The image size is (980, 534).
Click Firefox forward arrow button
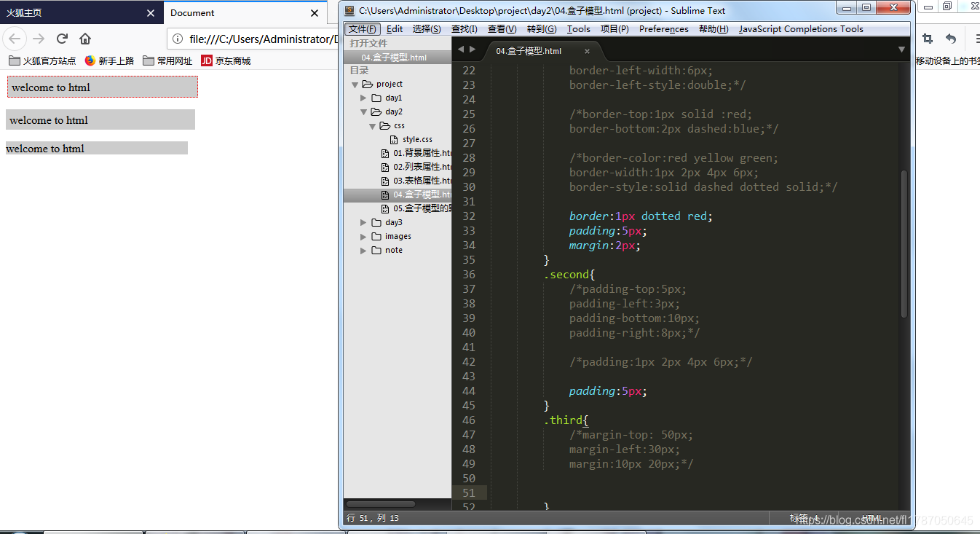39,39
